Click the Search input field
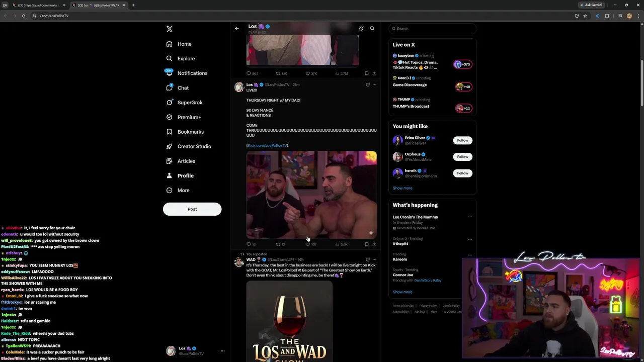The height and width of the screenshot is (362, 644). tap(433, 29)
